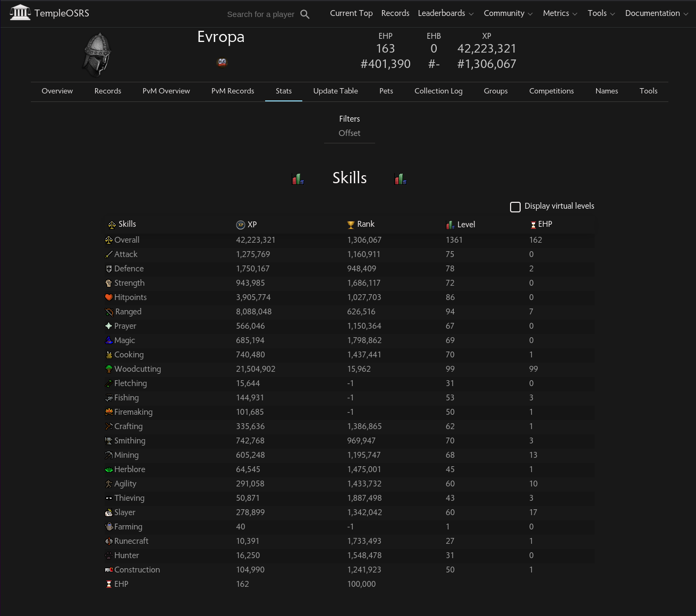Open the Collection Log tab
Viewport: 696px width, 616px height.
click(x=438, y=91)
